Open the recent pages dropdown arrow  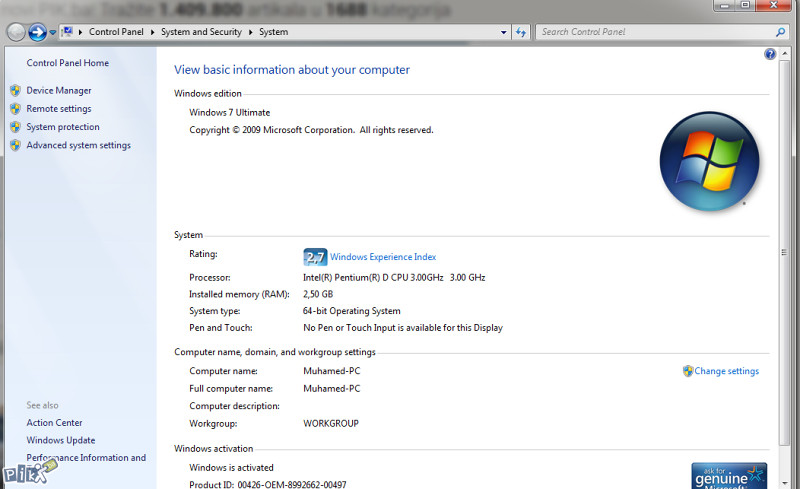(x=53, y=32)
